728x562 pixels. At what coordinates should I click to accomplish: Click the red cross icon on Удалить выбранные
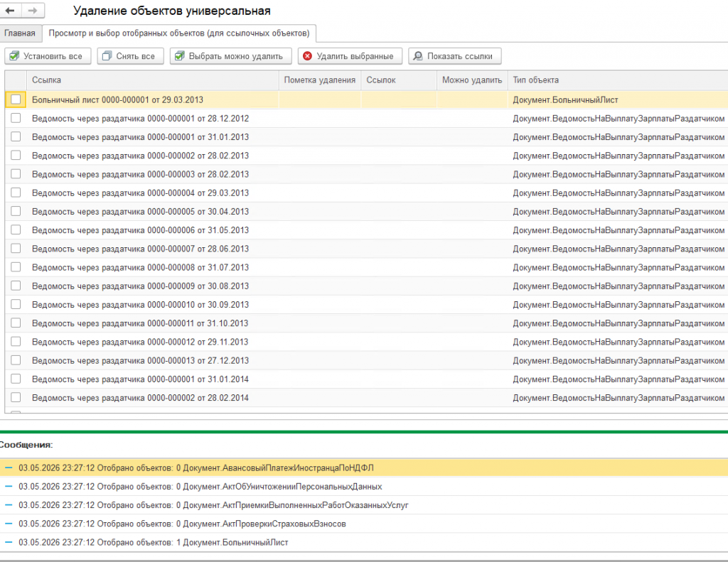(x=307, y=56)
